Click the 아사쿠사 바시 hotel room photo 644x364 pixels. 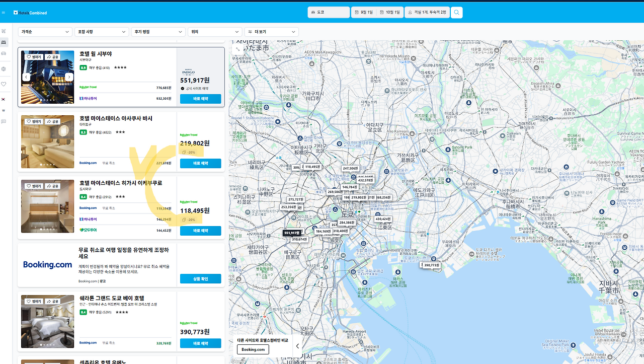tap(47, 141)
